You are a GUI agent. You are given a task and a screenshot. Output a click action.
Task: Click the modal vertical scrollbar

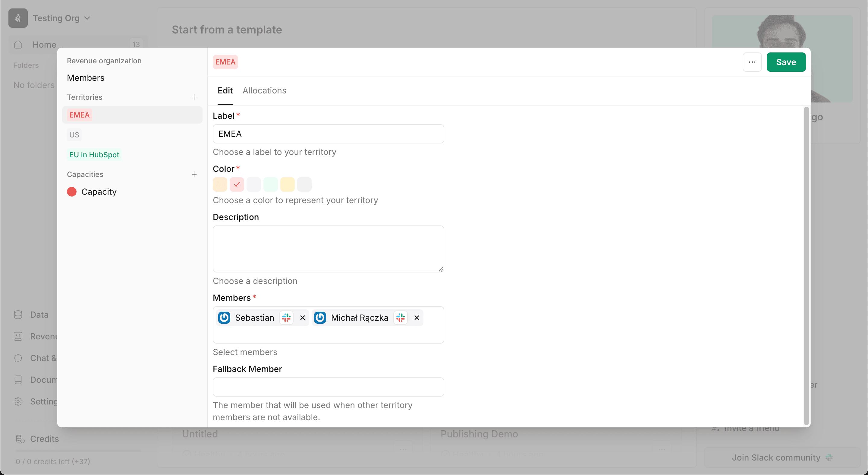click(x=806, y=266)
